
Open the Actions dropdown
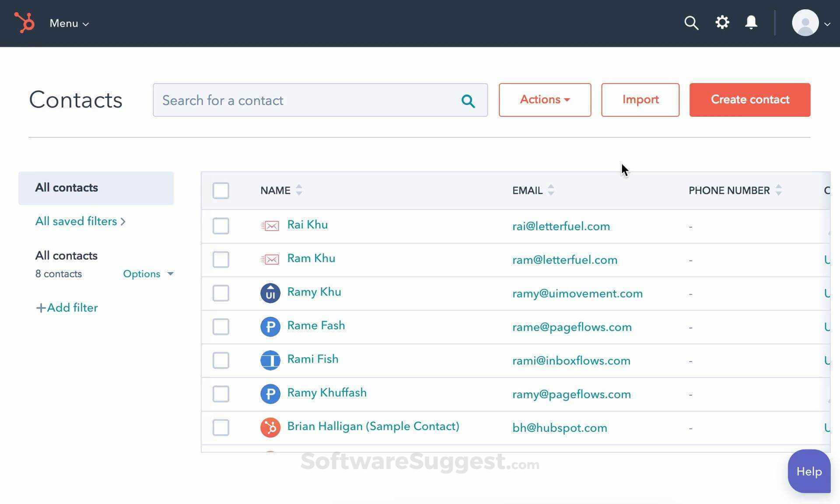point(544,100)
